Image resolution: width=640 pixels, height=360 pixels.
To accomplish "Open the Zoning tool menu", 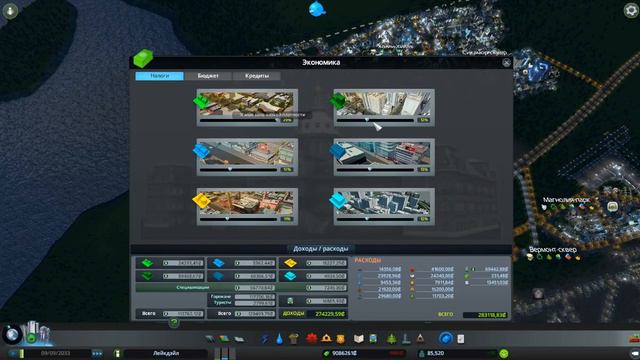I will coord(224,339).
